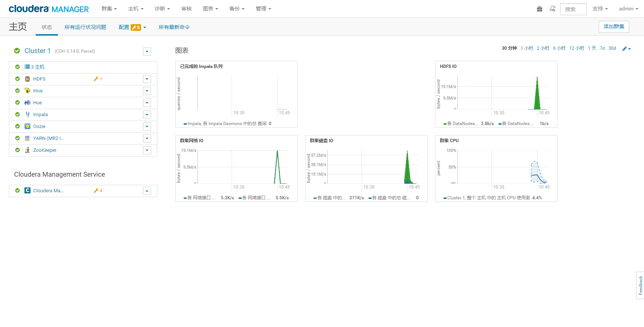Open the running commands icon
Viewport: 644px width, 327px height.
553,9
